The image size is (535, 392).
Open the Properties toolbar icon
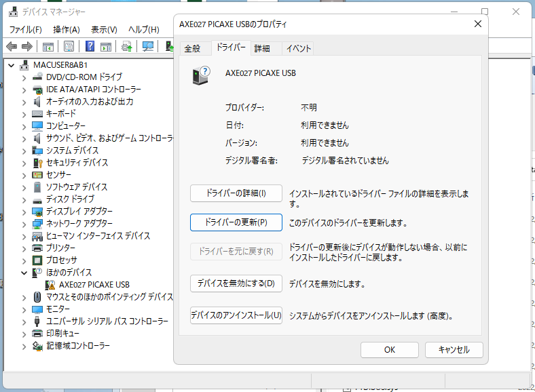click(x=69, y=46)
